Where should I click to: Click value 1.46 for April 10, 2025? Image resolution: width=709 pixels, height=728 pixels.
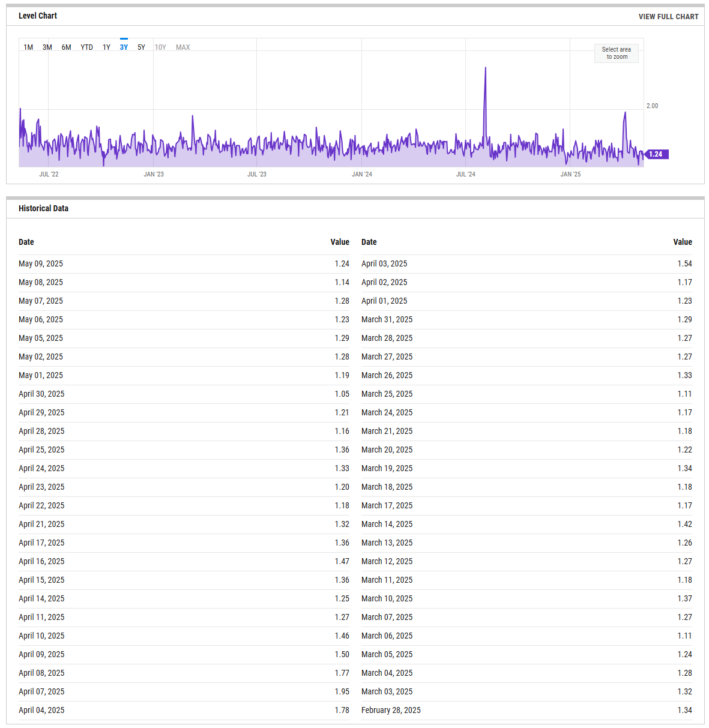pos(342,636)
